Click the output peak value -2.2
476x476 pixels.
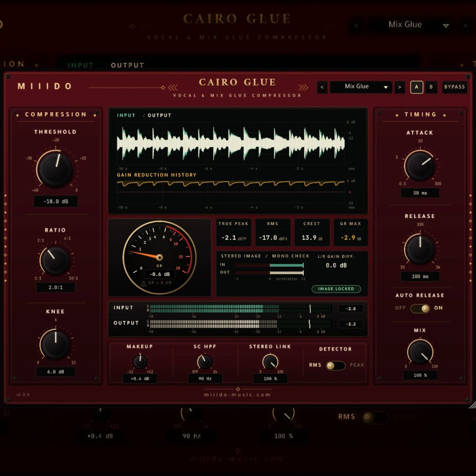pos(351,324)
